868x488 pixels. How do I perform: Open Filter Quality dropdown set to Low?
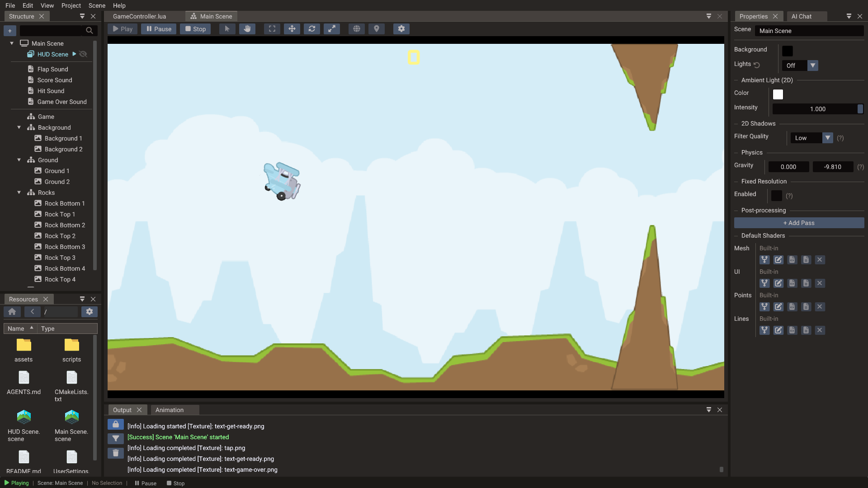point(811,138)
